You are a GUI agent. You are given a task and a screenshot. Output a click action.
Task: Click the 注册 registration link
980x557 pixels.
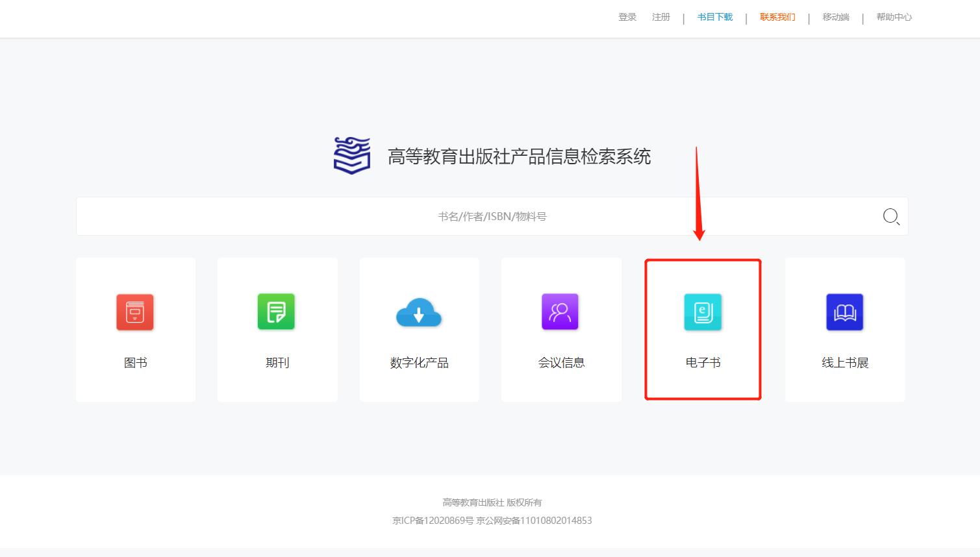click(660, 17)
